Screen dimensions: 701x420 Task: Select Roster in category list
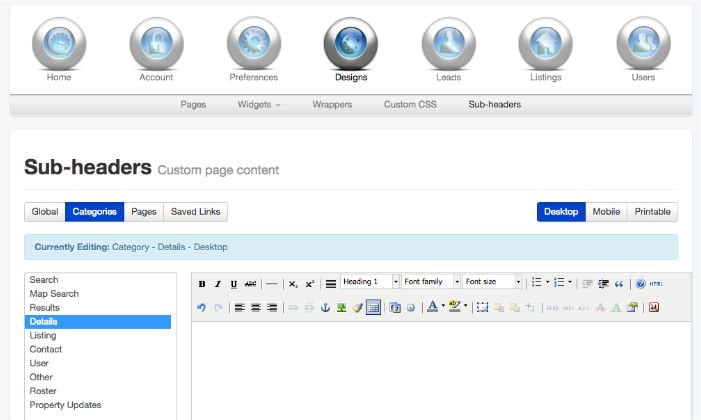click(97, 391)
